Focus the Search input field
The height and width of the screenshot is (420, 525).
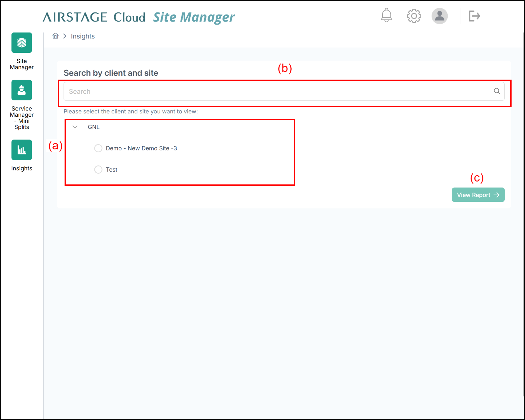[284, 91]
